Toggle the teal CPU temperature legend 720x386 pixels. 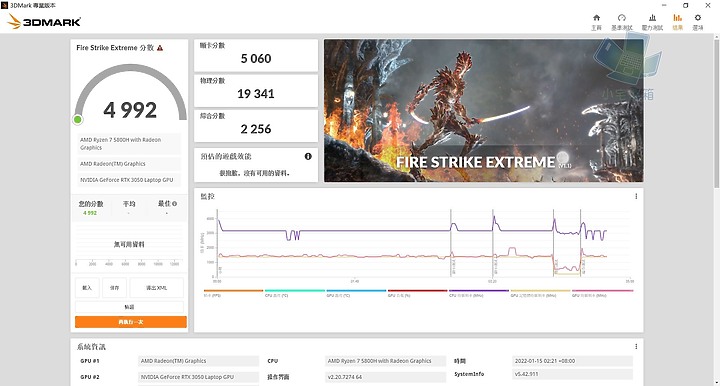click(295, 292)
